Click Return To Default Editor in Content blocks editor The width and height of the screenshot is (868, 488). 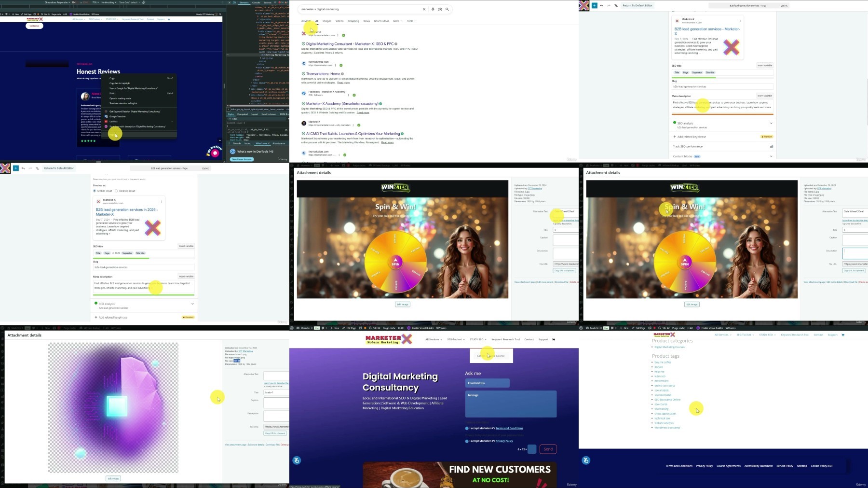pyautogui.click(x=637, y=5)
